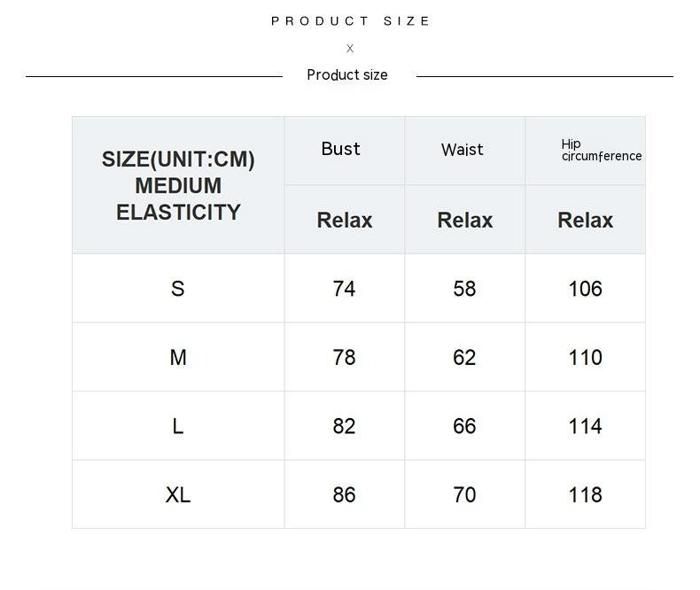Select the size M row label

click(178, 358)
